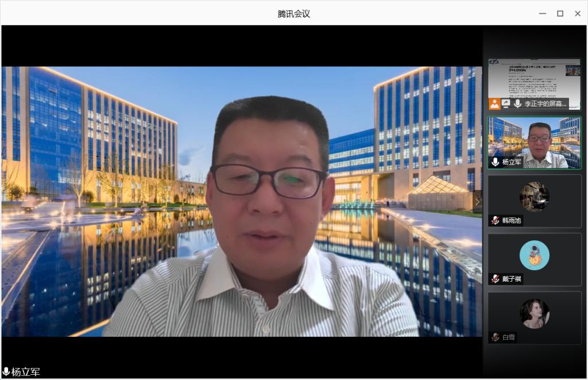Click the microphone icon beside 李正宇的屏幕 label
The width and height of the screenshot is (588, 380).
517,104
